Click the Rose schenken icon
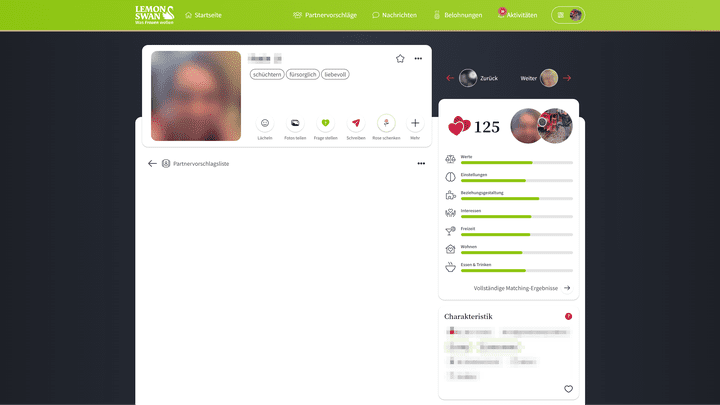The image size is (720, 405). point(386,123)
